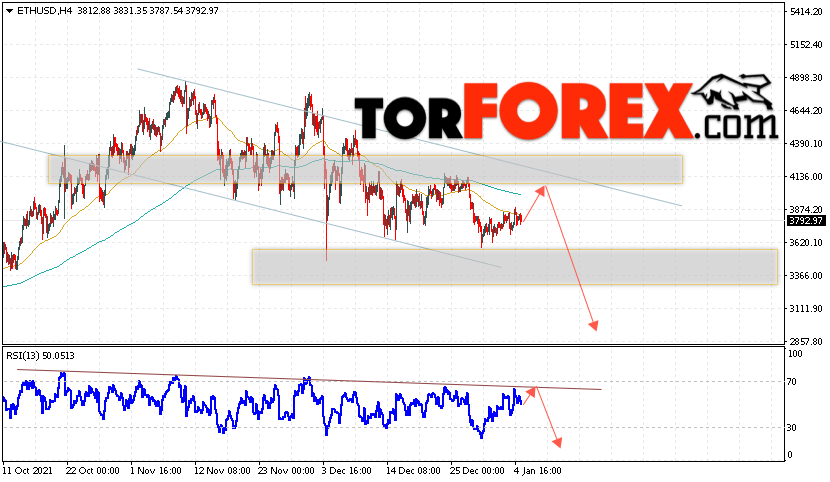
Task: Click the RSI level 70 label
Action: pos(792,381)
